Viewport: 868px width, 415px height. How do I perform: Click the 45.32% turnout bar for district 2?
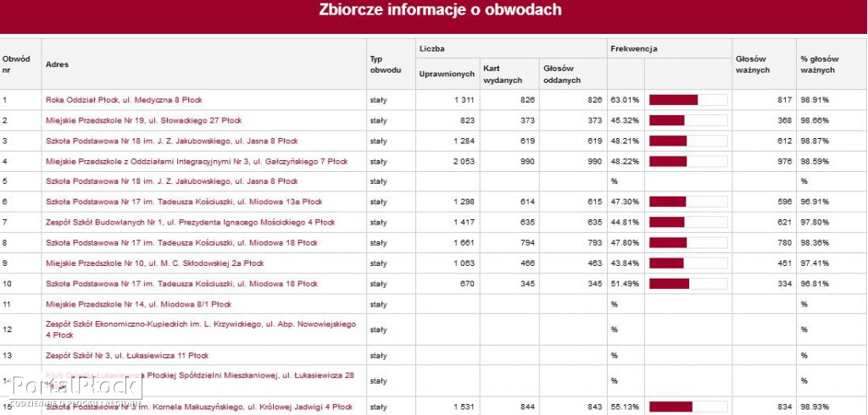[x=688, y=120]
